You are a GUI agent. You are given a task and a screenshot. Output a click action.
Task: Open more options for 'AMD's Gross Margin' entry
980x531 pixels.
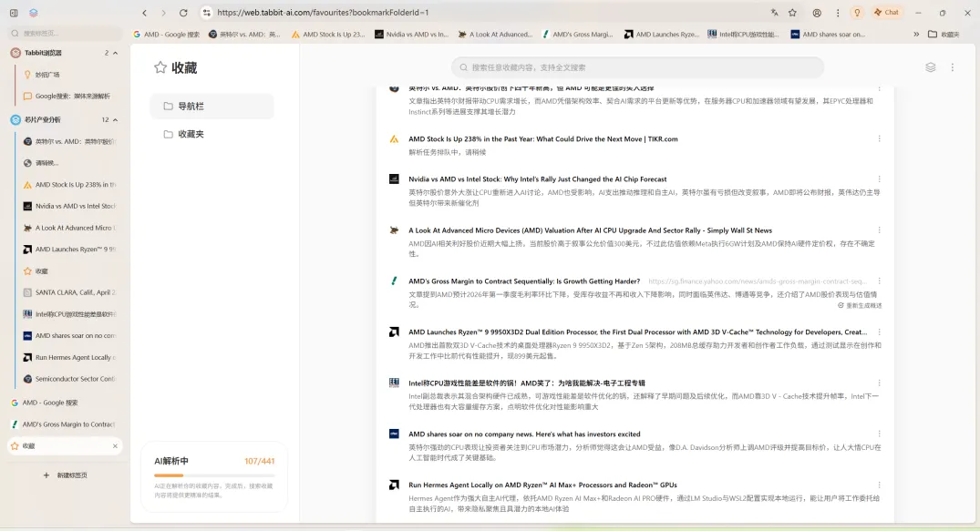(880, 281)
